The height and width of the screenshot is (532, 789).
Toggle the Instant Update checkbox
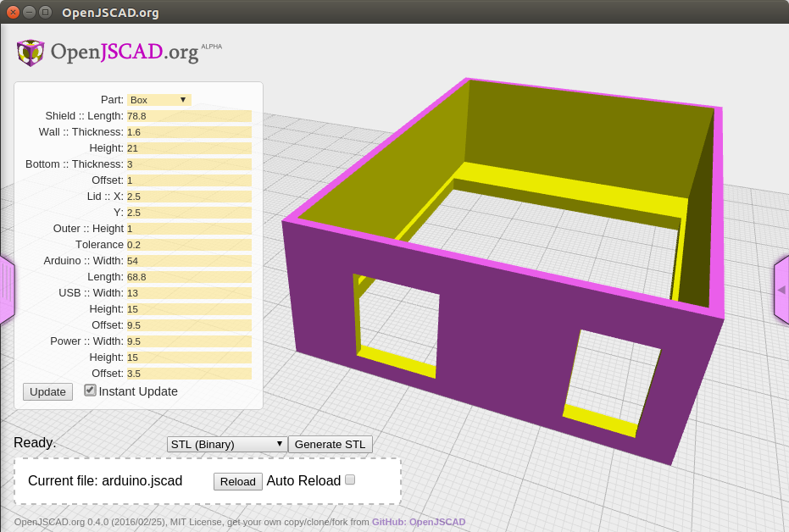pyautogui.click(x=90, y=391)
